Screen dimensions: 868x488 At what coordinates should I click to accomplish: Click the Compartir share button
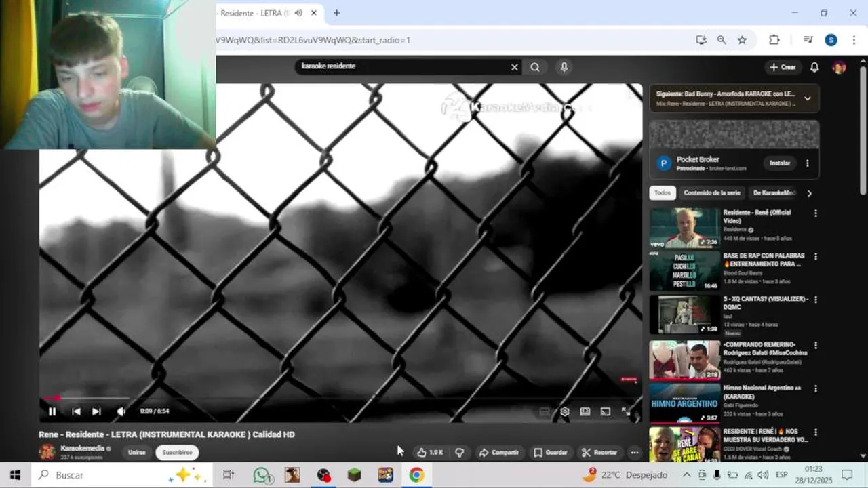[x=498, y=452]
